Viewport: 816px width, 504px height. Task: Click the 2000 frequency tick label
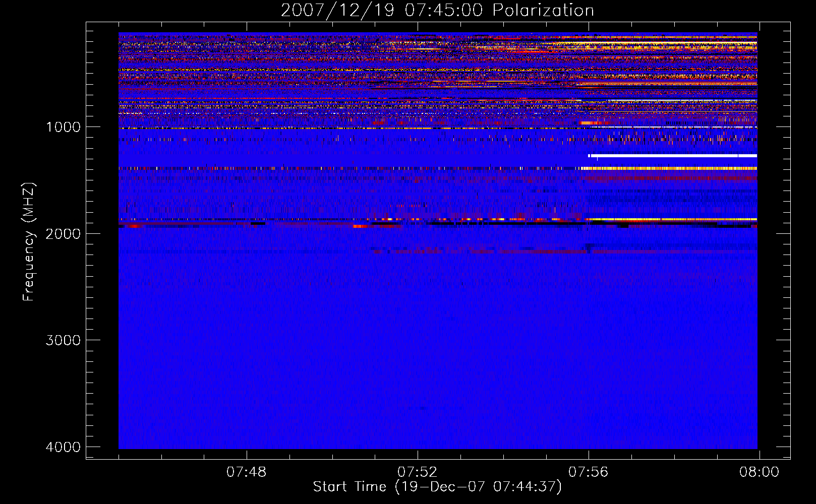(63, 233)
